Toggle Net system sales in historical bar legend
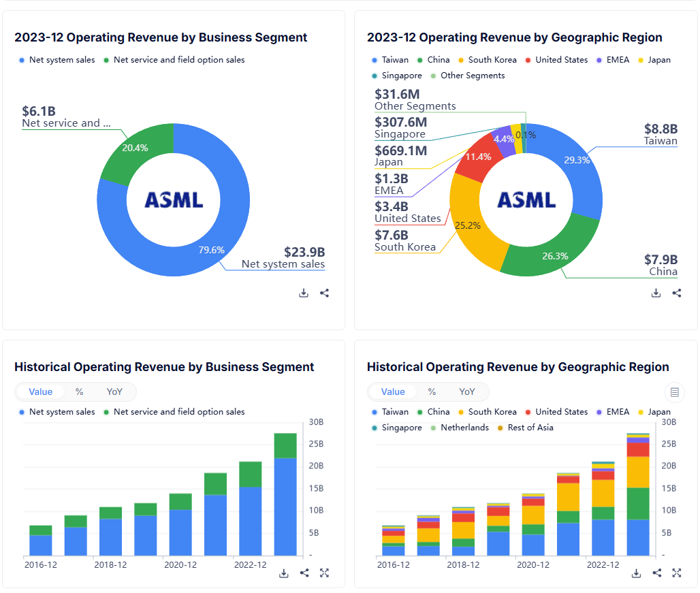 [x=57, y=412]
